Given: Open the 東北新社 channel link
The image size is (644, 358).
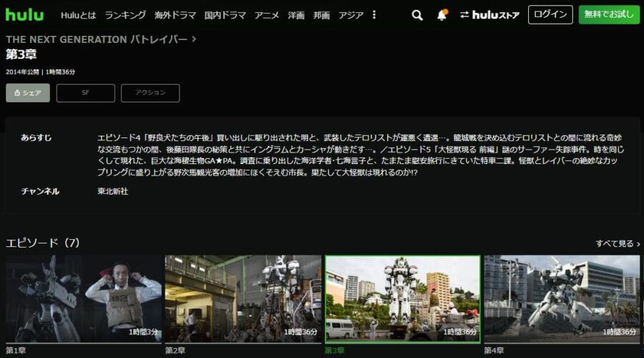Looking at the screenshot, I should (x=113, y=191).
